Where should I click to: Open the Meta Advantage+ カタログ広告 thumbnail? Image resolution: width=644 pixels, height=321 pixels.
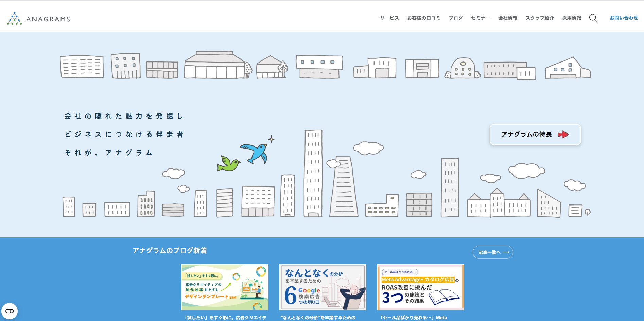click(x=420, y=287)
